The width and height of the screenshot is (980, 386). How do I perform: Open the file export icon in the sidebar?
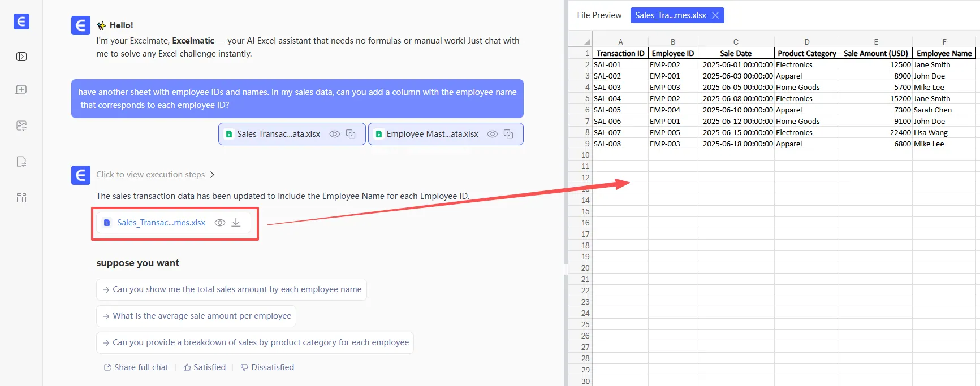click(x=21, y=162)
